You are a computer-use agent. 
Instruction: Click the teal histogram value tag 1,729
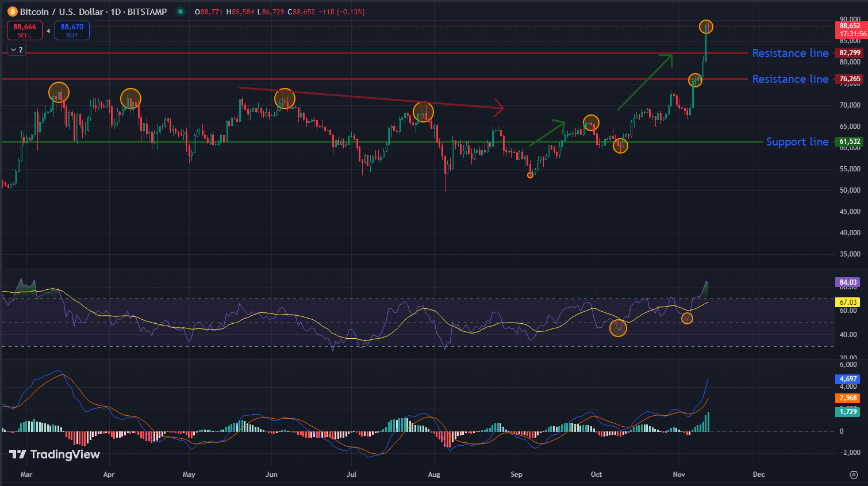point(848,412)
